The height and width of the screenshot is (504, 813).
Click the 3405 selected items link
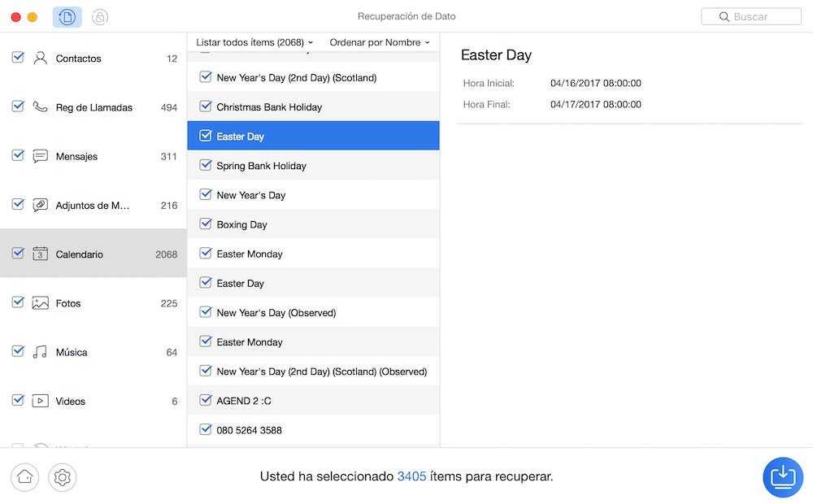pos(411,476)
